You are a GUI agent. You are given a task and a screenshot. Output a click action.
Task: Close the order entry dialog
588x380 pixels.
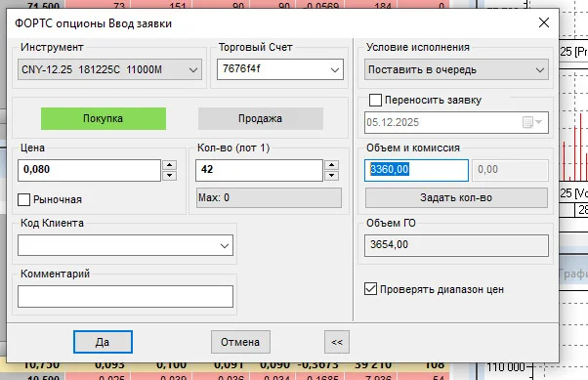pos(544,22)
